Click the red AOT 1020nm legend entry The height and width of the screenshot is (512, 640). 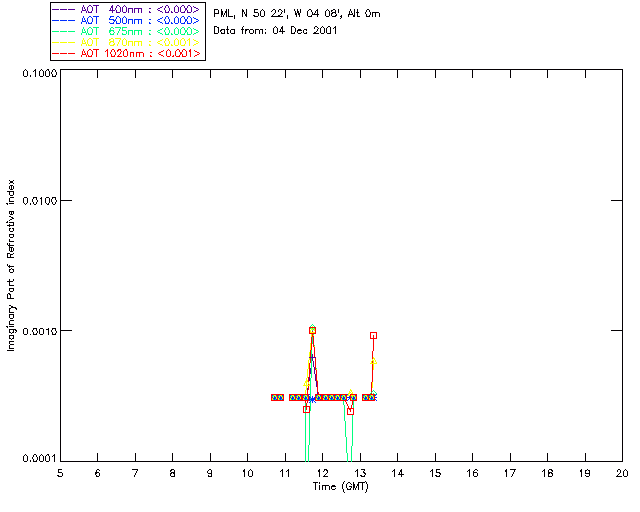127,53
